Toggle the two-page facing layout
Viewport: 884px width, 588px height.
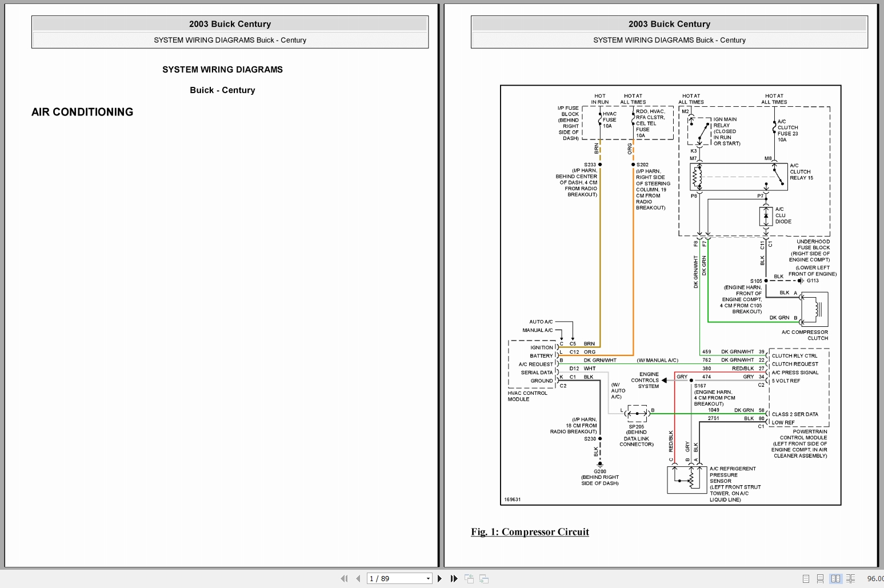pos(835,578)
